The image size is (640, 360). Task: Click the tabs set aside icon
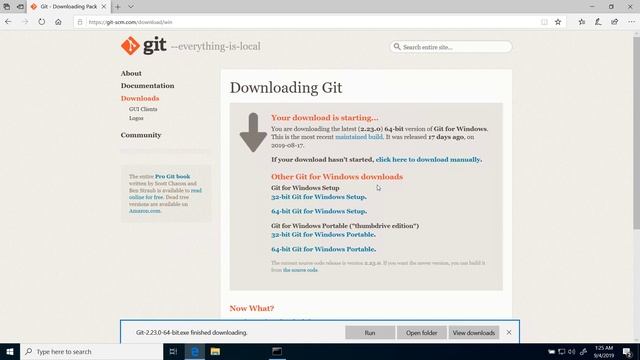tap(7, 7)
